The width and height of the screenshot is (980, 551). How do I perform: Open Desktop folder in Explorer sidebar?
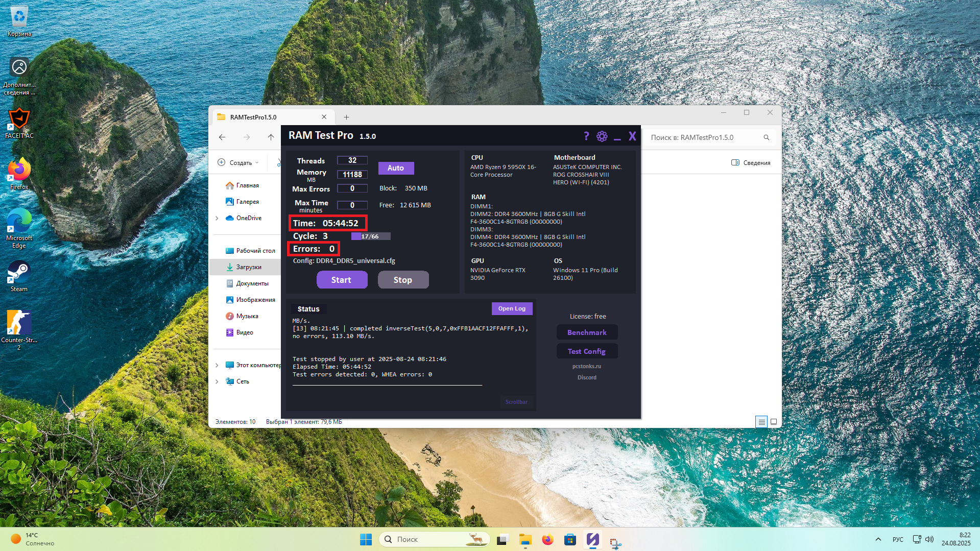coord(250,251)
